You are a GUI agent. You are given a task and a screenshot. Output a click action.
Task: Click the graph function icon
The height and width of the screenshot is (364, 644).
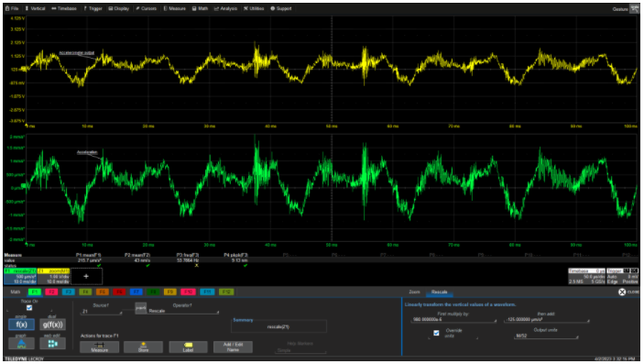pos(21,344)
